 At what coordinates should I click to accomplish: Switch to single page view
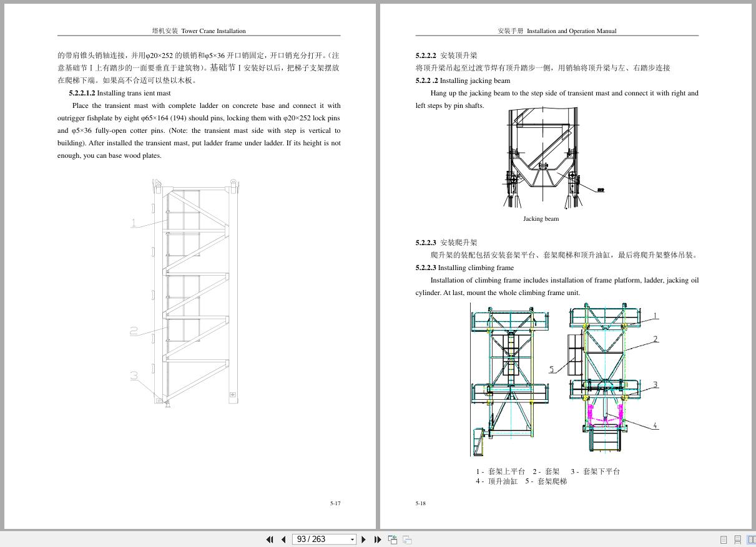point(724,540)
